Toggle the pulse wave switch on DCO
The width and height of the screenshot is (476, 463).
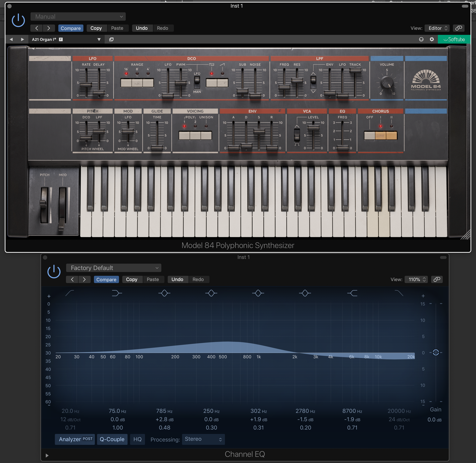[x=211, y=83]
